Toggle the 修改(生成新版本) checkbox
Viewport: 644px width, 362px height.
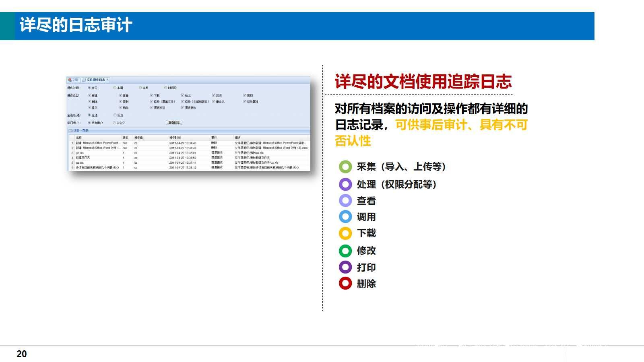tap(183, 101)
